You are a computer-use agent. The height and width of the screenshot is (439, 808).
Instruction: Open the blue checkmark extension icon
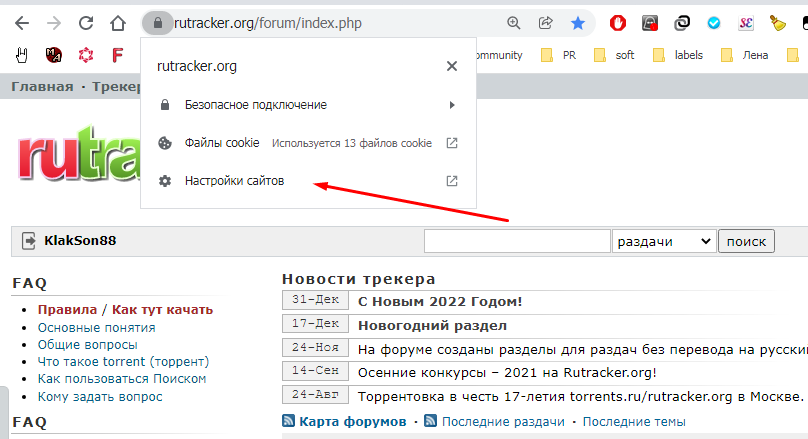pyautogui.click(x=714, y=23)
